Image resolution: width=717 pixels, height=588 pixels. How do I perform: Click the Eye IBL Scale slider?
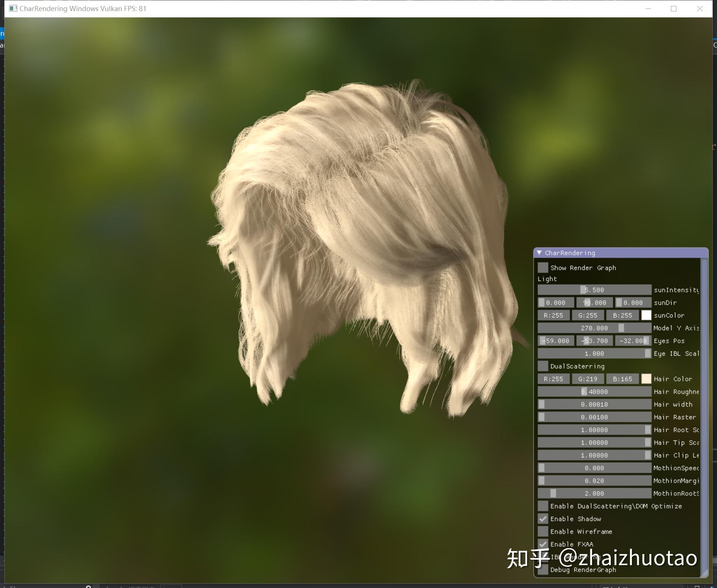pos(594,353)
